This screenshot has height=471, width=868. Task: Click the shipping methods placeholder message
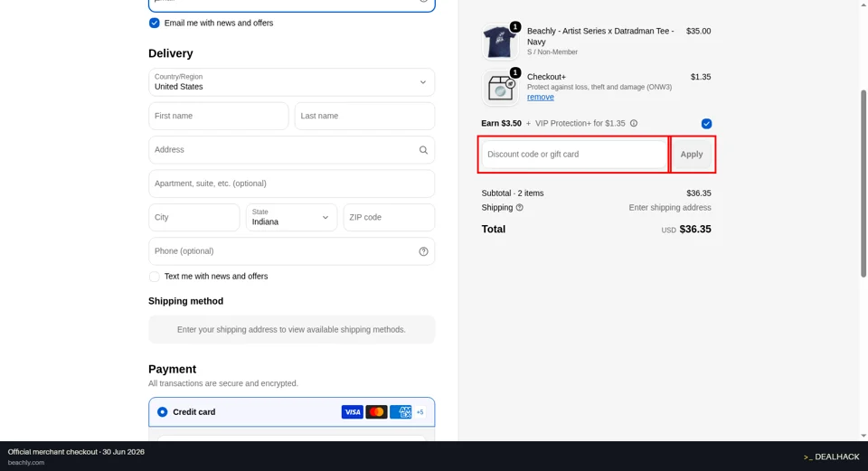click(292, 329)
